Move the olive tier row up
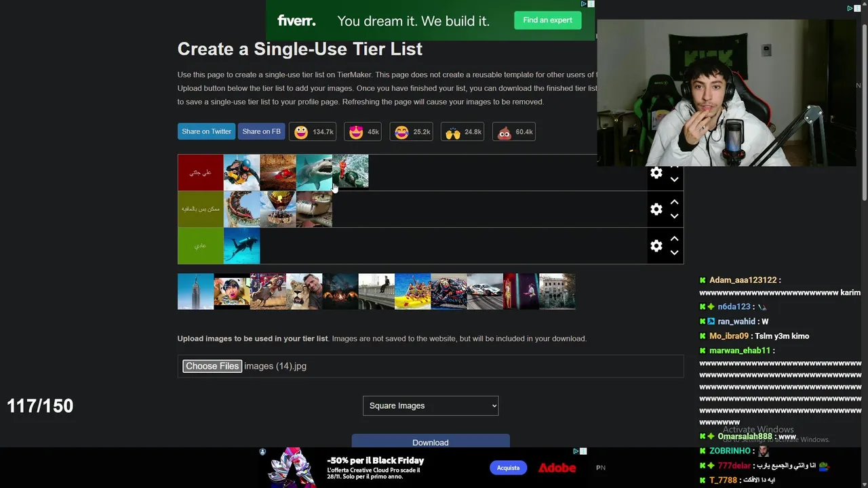Image resolution: width=868 pixels, height=488 pixels. 674,202
